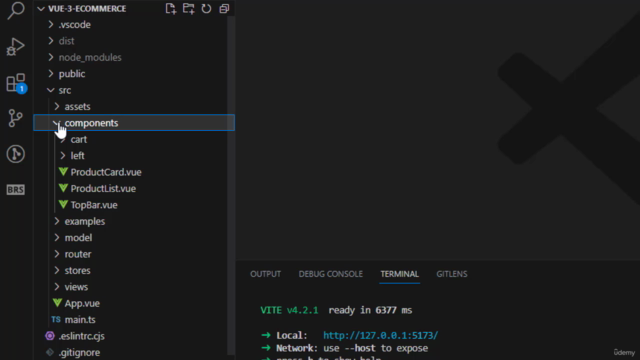640x360 pixels.
Task: Expand the public folder
Action: point(51,73)
